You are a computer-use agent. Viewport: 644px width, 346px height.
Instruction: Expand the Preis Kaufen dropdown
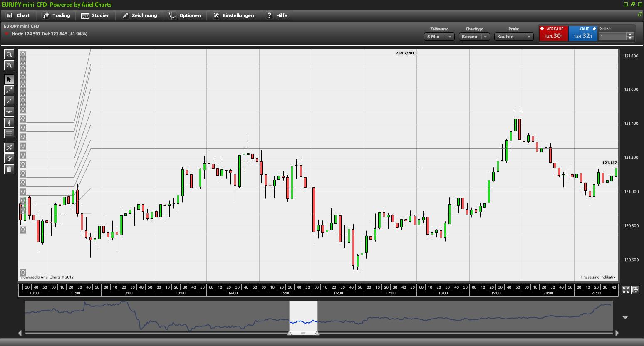coord(514,37)
